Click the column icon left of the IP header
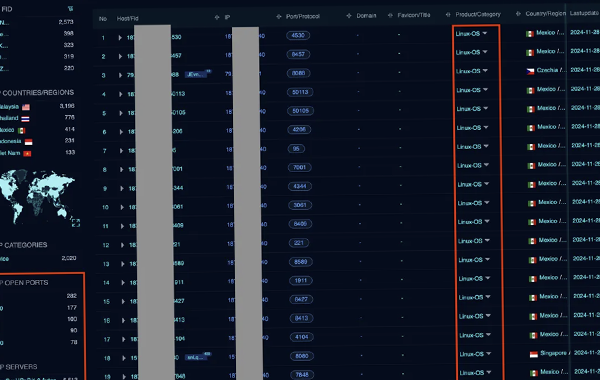 point(217,17)
